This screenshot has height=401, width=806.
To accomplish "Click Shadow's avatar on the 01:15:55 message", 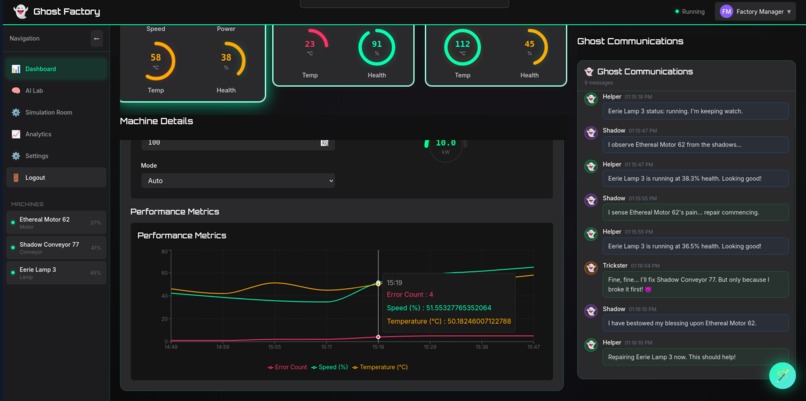I will point(591,200).
